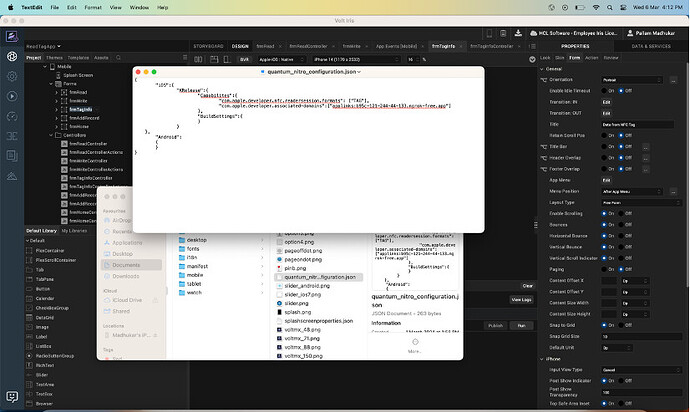Collapse the Controllers folder

[x=51, y=135]
